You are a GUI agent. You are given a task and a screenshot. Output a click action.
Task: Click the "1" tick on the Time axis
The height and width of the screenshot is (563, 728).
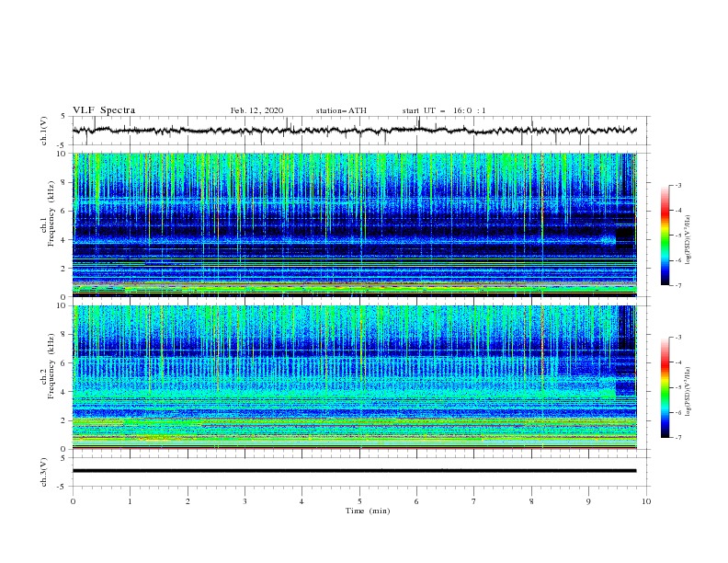(130, 501)
